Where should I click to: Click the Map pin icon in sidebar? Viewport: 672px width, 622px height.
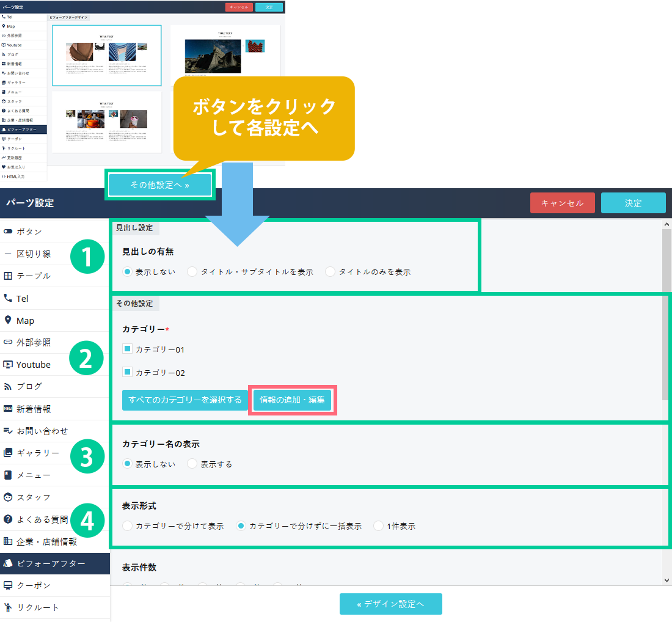8,320
